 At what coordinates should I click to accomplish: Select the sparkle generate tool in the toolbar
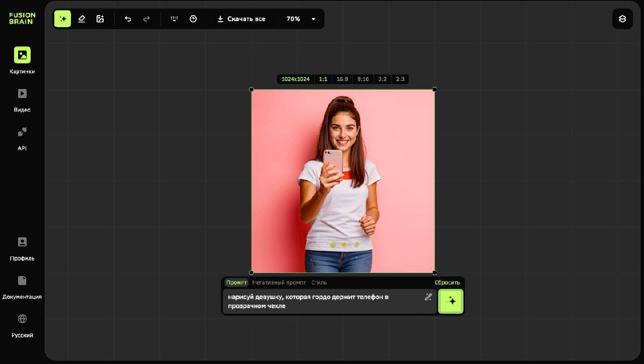pos(63,19)
